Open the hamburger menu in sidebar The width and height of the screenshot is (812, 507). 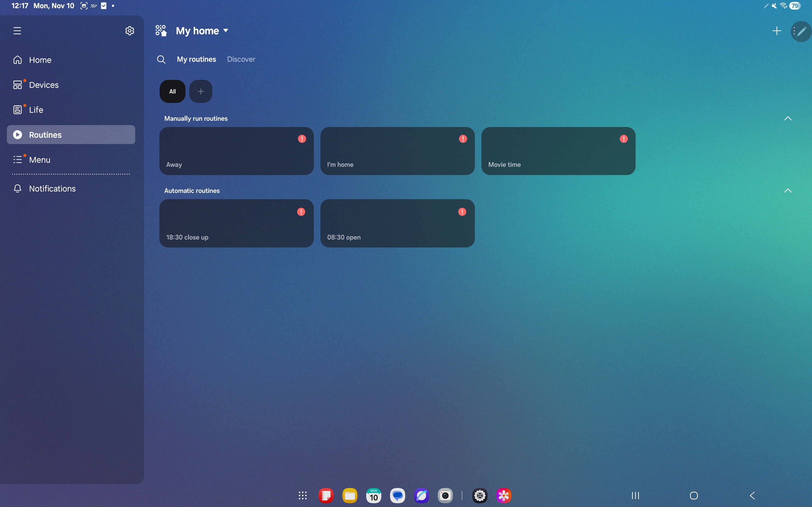17,31
